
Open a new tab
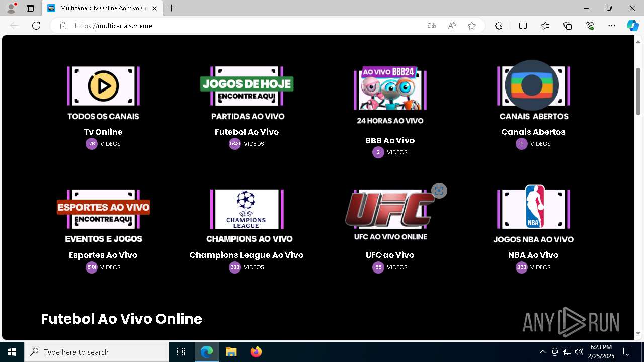tap(172, 8)
